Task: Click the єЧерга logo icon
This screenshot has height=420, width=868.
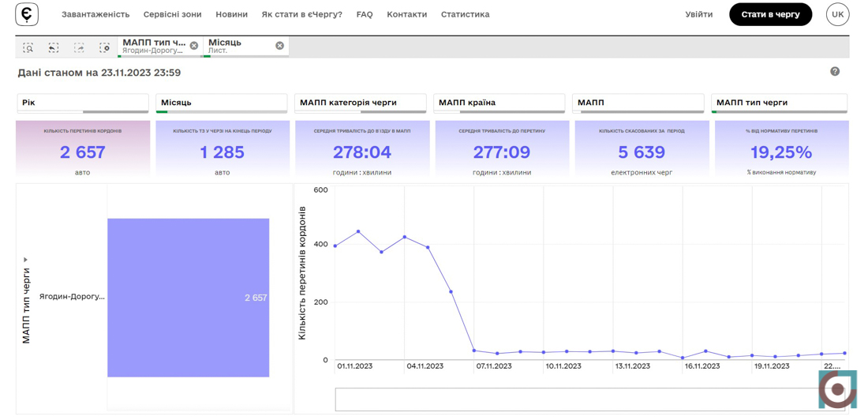Action: (x=27, y=14)
